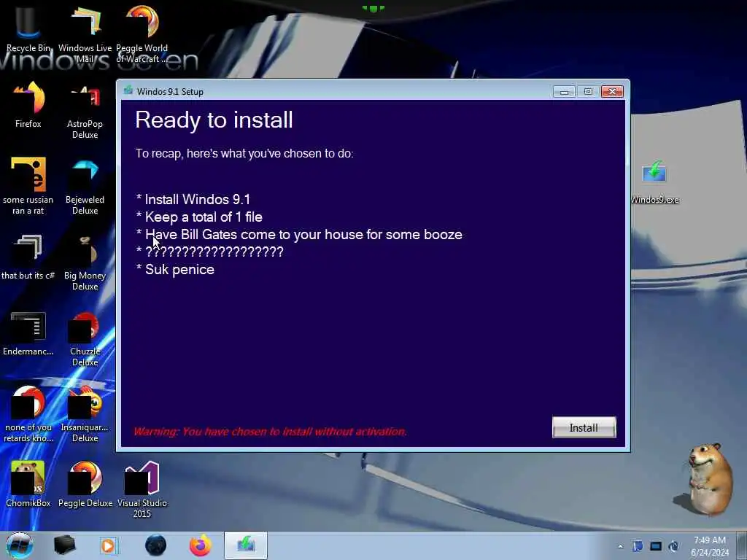Open Windows Live Mail desktop icon

85,34
